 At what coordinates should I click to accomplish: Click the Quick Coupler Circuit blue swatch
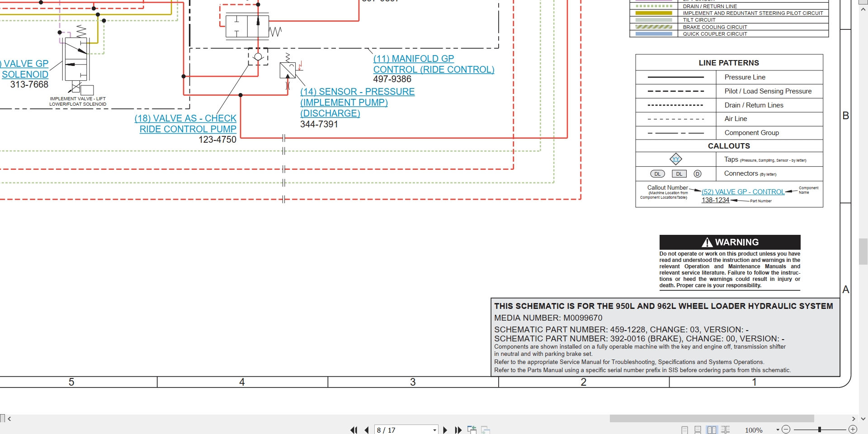pyautogui.click(x=654, y=34)
